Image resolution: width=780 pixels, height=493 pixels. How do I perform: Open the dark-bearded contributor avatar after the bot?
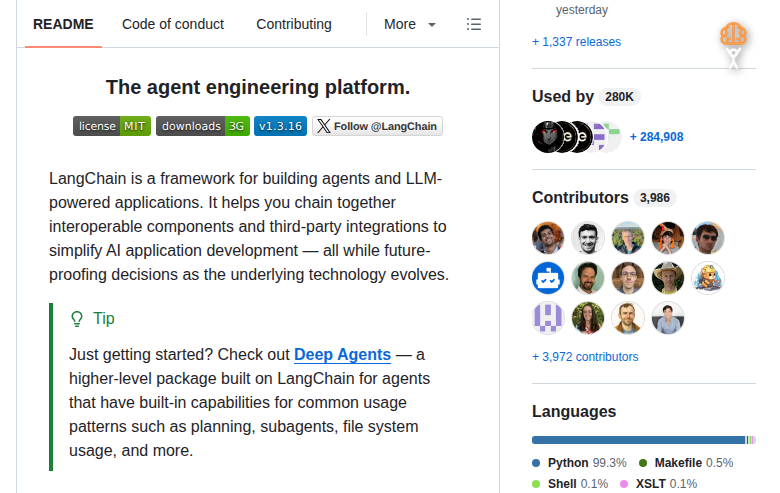tap(588, 278)
